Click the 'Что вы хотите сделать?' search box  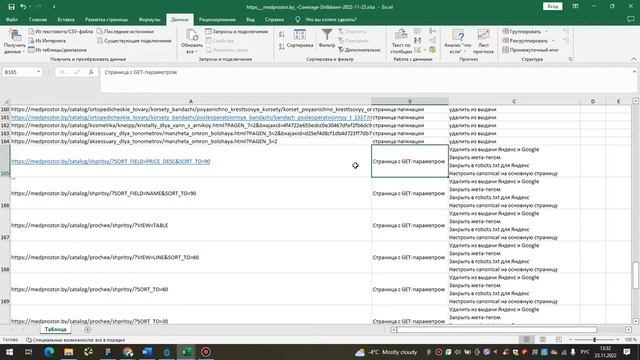(x=331, y=20)
